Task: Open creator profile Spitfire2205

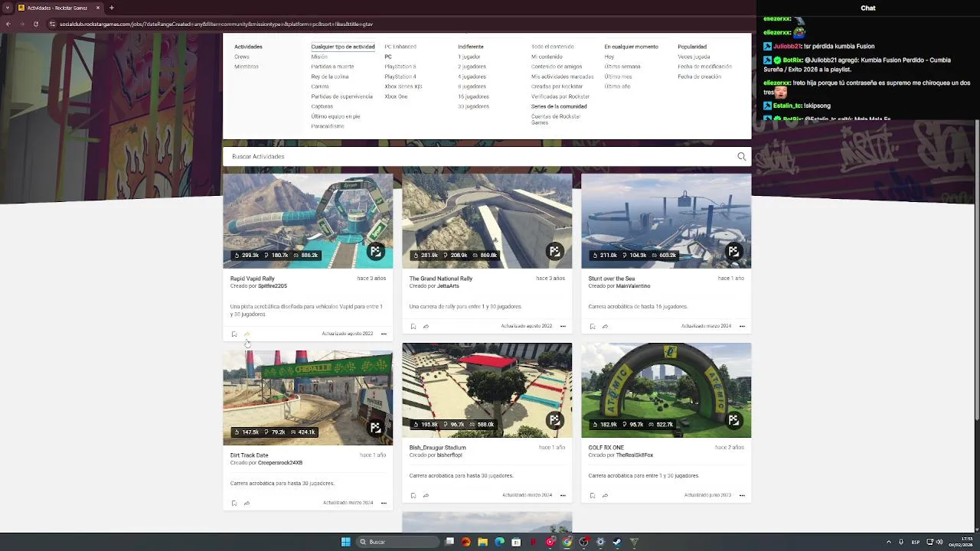Action: pos(273,286)
